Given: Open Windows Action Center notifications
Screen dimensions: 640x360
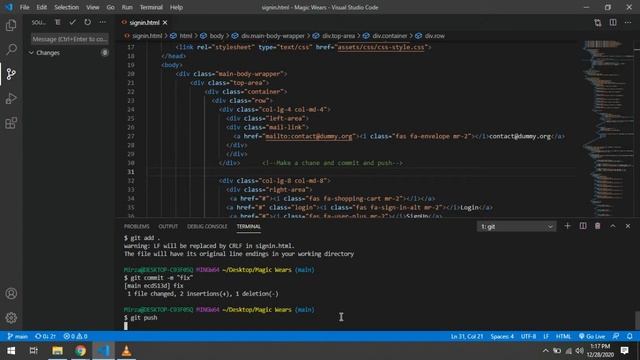Looking at the screenshot, I should (624, 351).
